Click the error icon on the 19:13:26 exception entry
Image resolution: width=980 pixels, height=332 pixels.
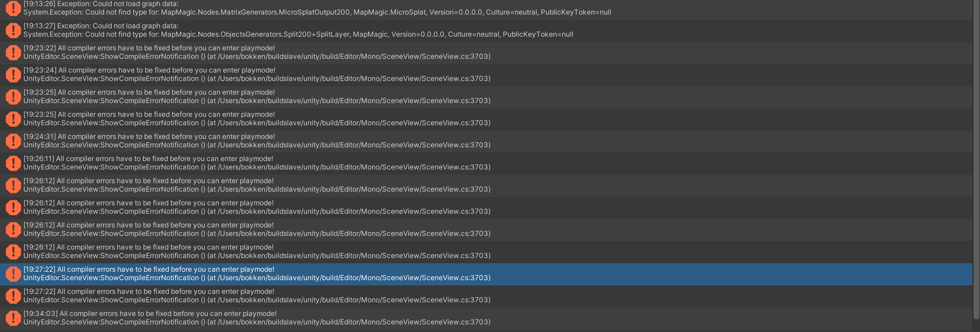point(13,8)
